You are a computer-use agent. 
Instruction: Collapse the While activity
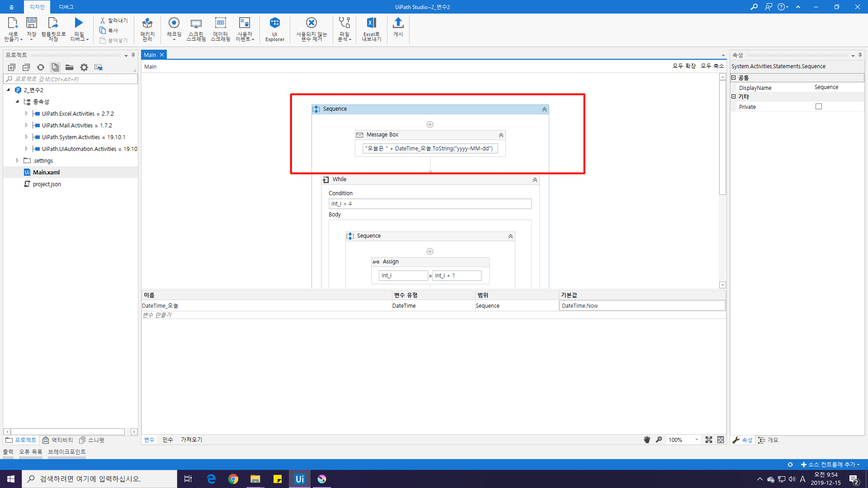coord(535,180)
